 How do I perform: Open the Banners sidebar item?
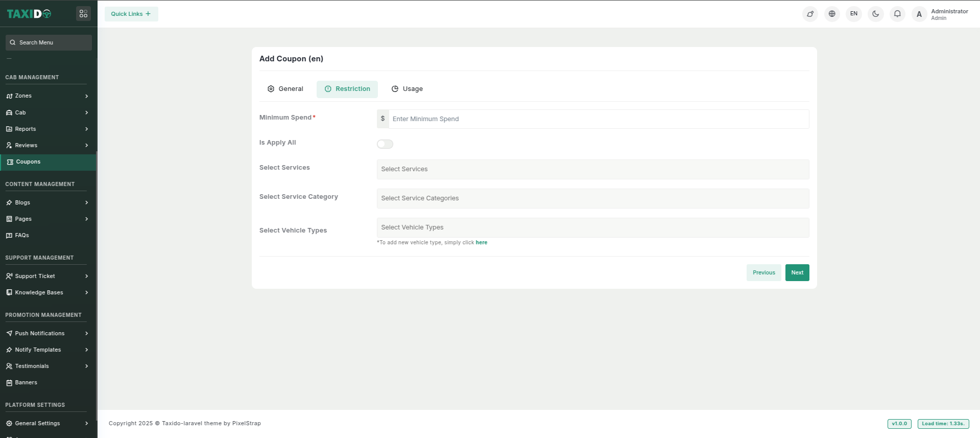click(x=26, y=382)
